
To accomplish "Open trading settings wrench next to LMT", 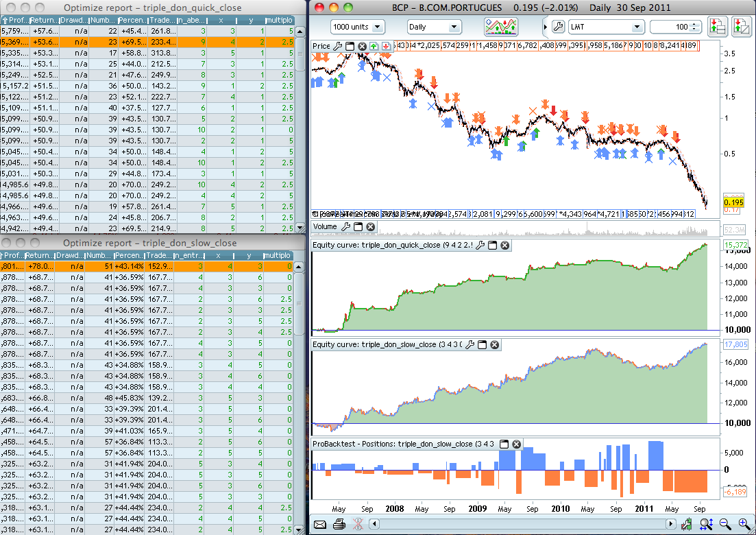I will tap(558, 27).
